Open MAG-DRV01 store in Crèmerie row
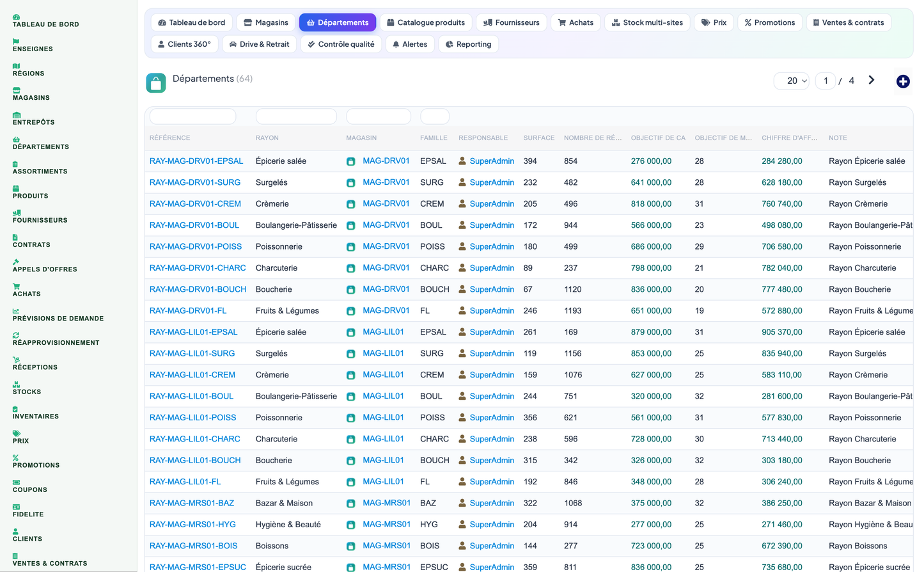The image size is (924, 572). tap(386, 203)
